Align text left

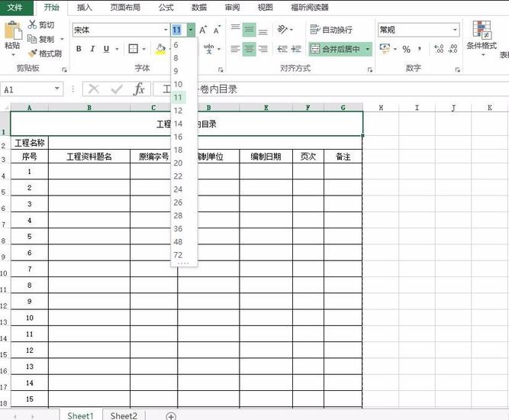point(235,49)
